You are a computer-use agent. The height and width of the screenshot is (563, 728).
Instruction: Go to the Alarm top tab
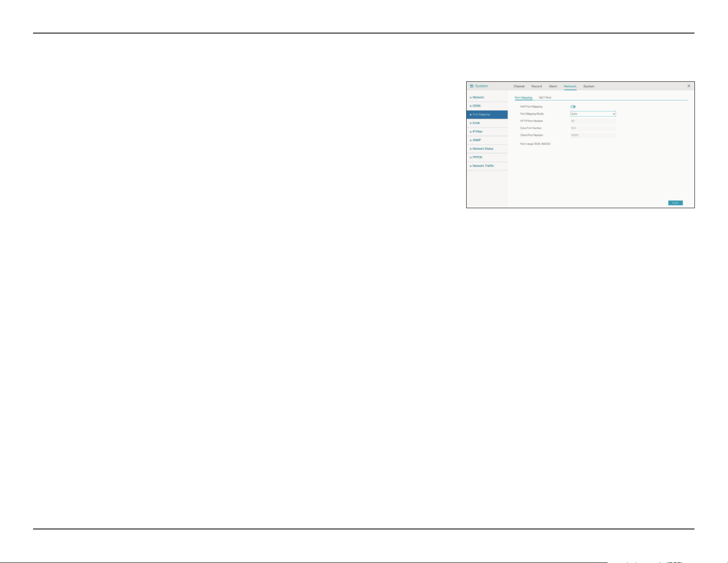(553, 86)
